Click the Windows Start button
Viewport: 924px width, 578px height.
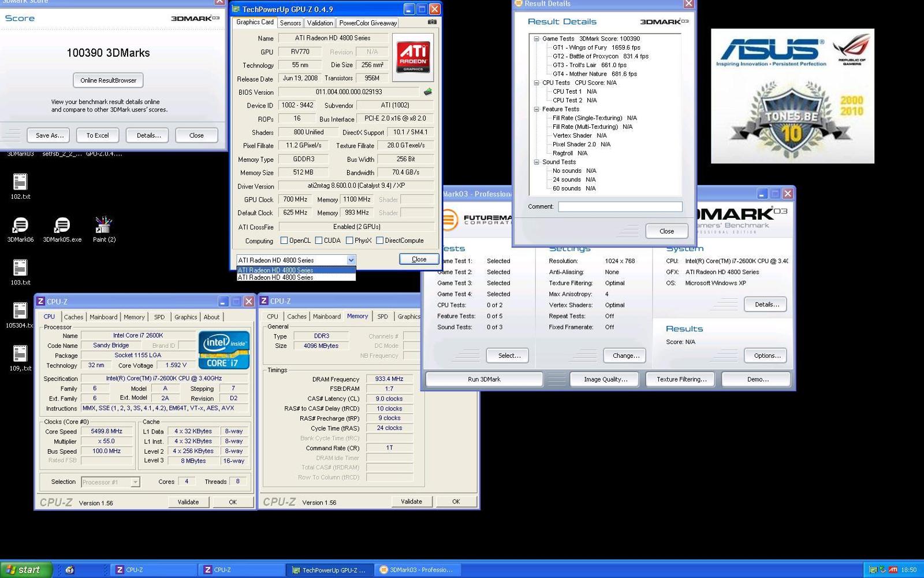click(26, 570)
